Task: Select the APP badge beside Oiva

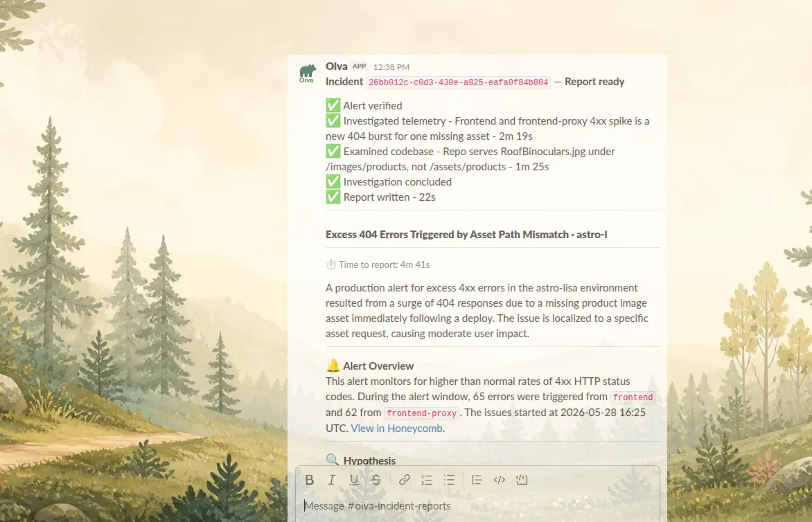Action: [360, 66]
